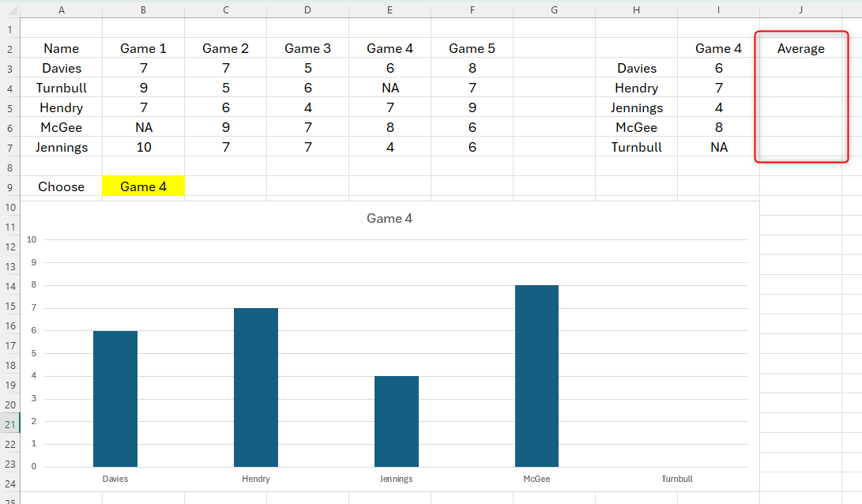Click column B header

[x=144, y=10]
